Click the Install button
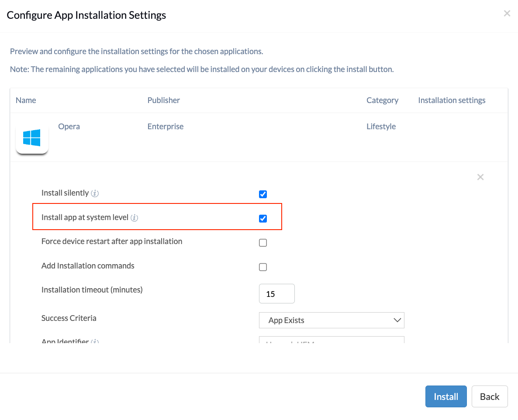 (446, 396)
